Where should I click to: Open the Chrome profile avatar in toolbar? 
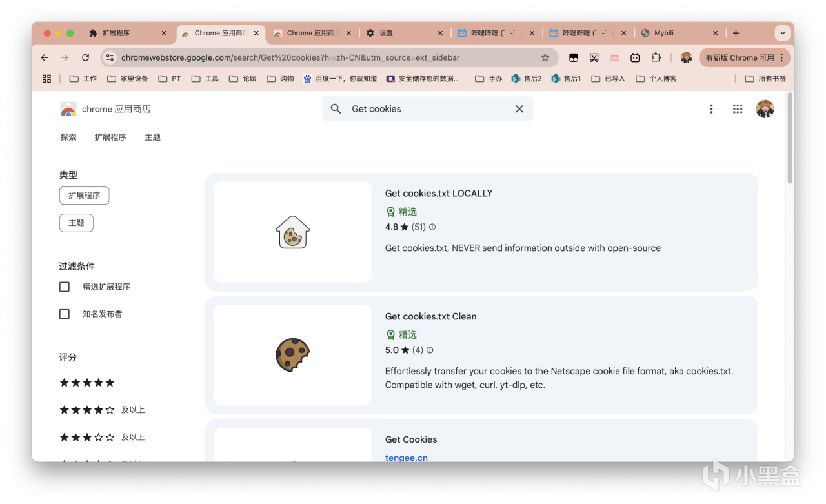(686, 57)
